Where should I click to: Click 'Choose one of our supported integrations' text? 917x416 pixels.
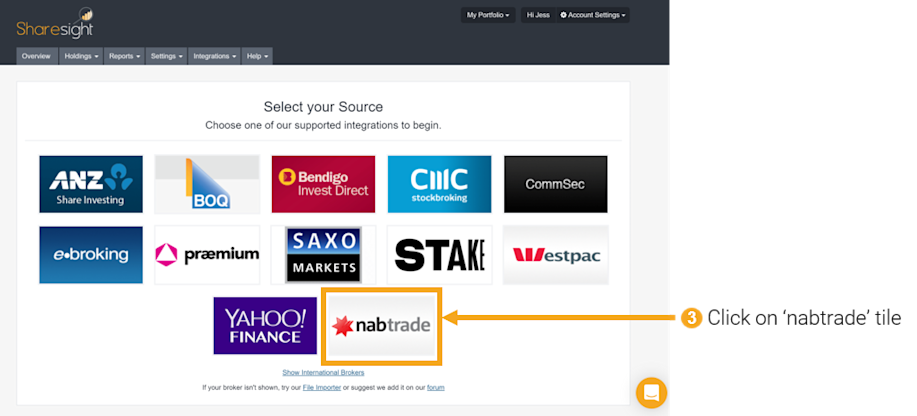pos(323,126)
